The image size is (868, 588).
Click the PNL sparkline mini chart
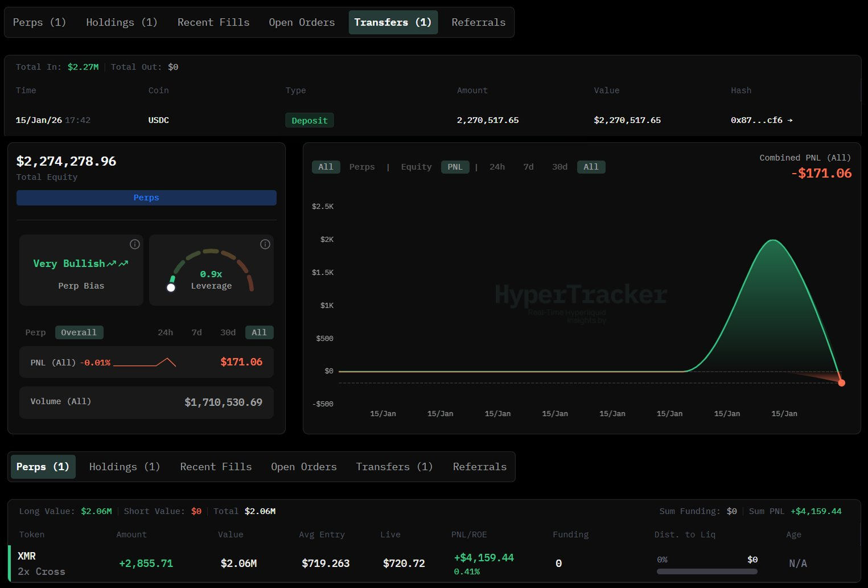coord(145,362)
